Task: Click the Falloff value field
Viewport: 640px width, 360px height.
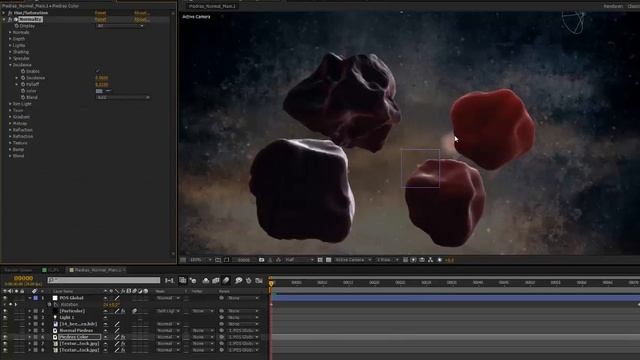Action: pyautogui.click(x=102, y=84)
